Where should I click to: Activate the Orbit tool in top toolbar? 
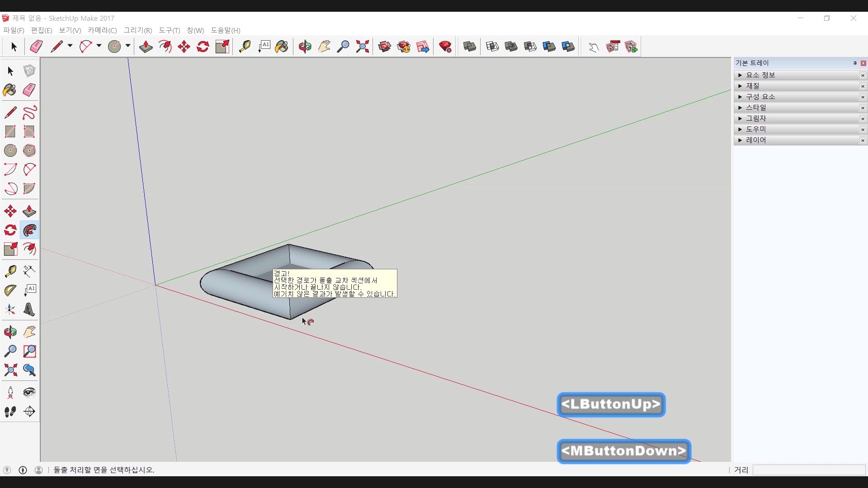tap(305, 47)
